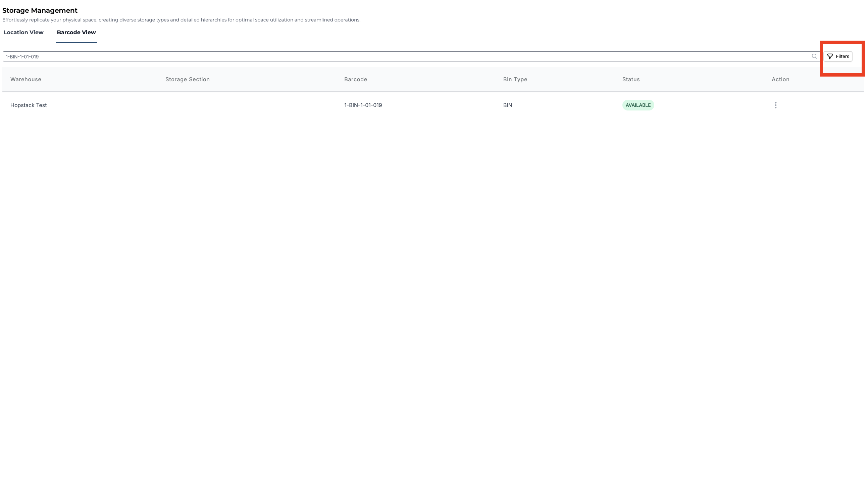
Task: Click the Warehouse column header
Action: pos(26,80)
